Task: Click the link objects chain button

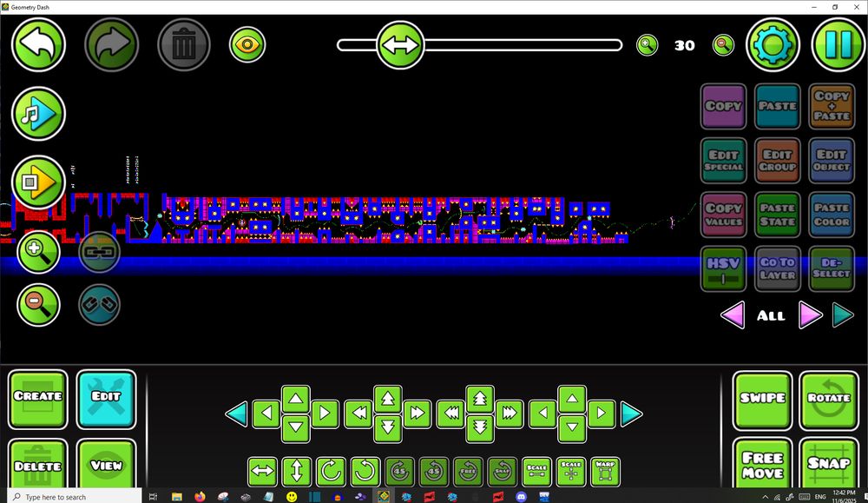Action: tap(100, 252)
